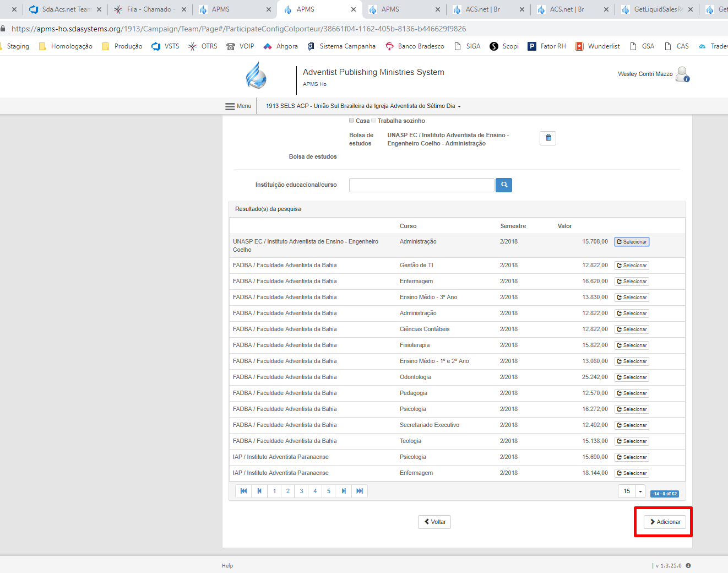Toggle the Trabalha sozinho checkbox

click(373, 120)
